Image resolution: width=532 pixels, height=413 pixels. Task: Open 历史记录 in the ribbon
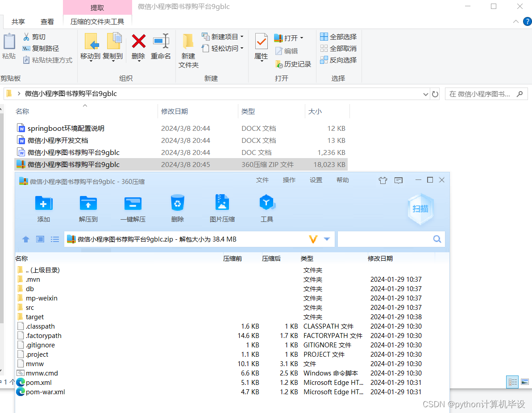pyautogui.click(x=293, y=64)
